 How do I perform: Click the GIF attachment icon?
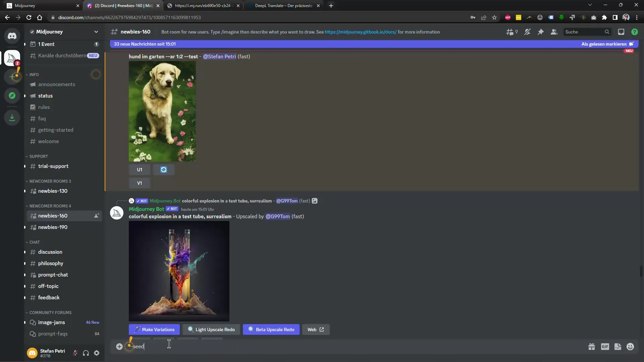click(x=605, y=347)
